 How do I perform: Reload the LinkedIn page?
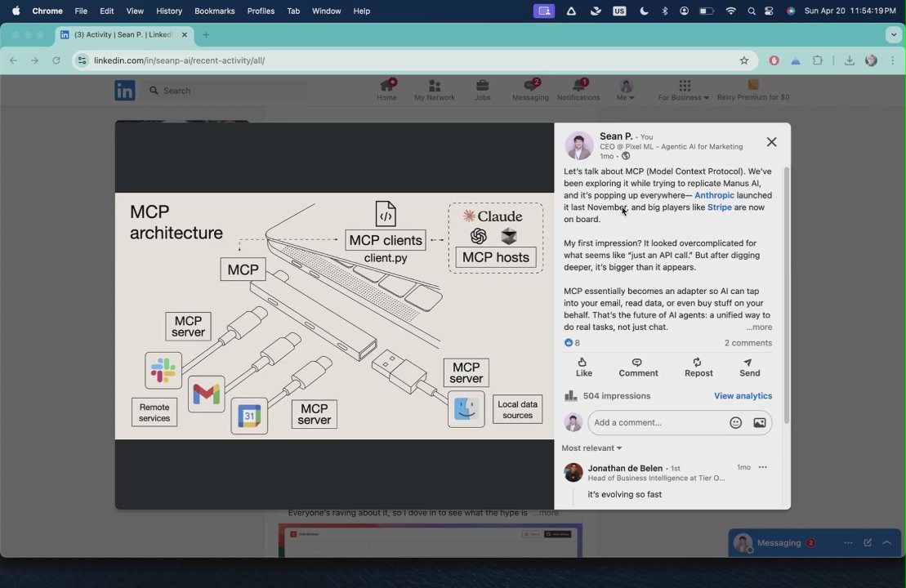[x=56, y=60]
